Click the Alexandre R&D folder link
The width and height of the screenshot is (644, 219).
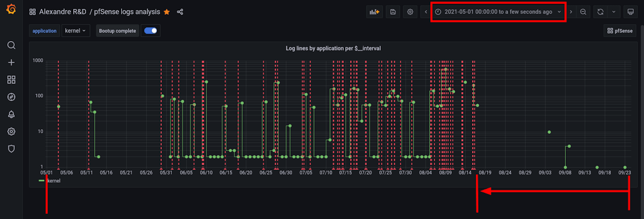coord(63,12)
